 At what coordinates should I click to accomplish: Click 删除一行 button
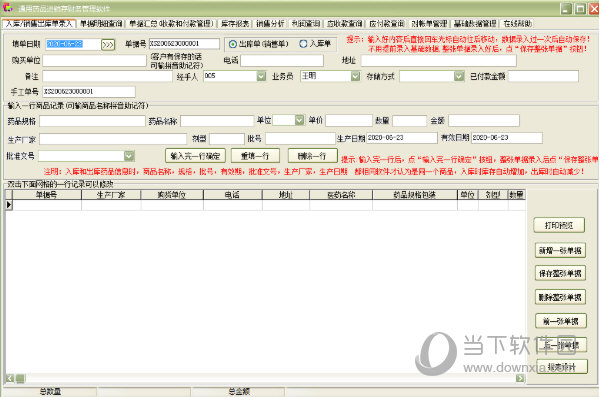click(313, 156)
